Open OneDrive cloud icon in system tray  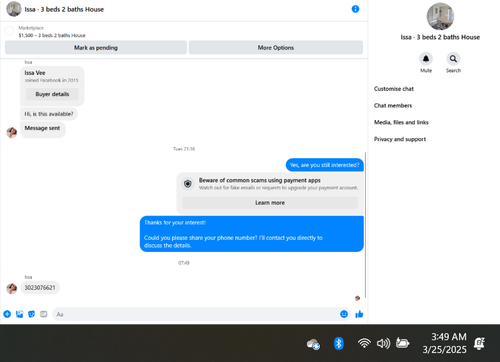click(313, 344)
